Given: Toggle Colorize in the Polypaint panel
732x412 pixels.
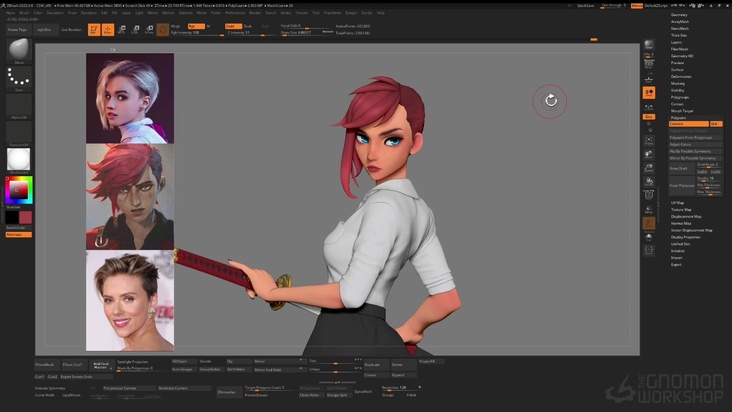Looking at the screenshot, I should [688, 124].
